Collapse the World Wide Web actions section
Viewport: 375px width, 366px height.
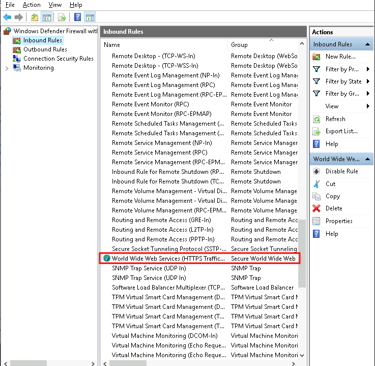pyautogui.click(x=367, y=159)
